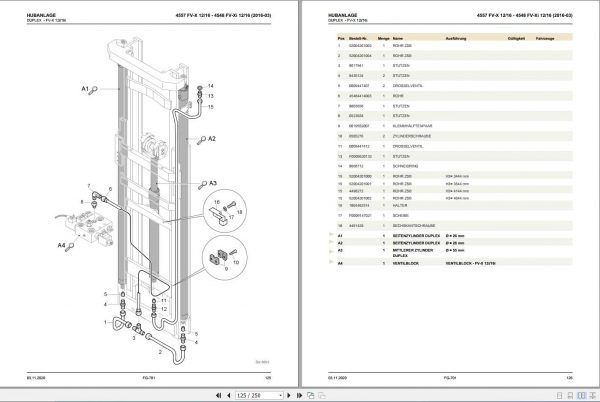Expand the A1 Seitenzylinder Duplex row arrow
The width and height of the screenshot is (600, 402).
[331, 234]
